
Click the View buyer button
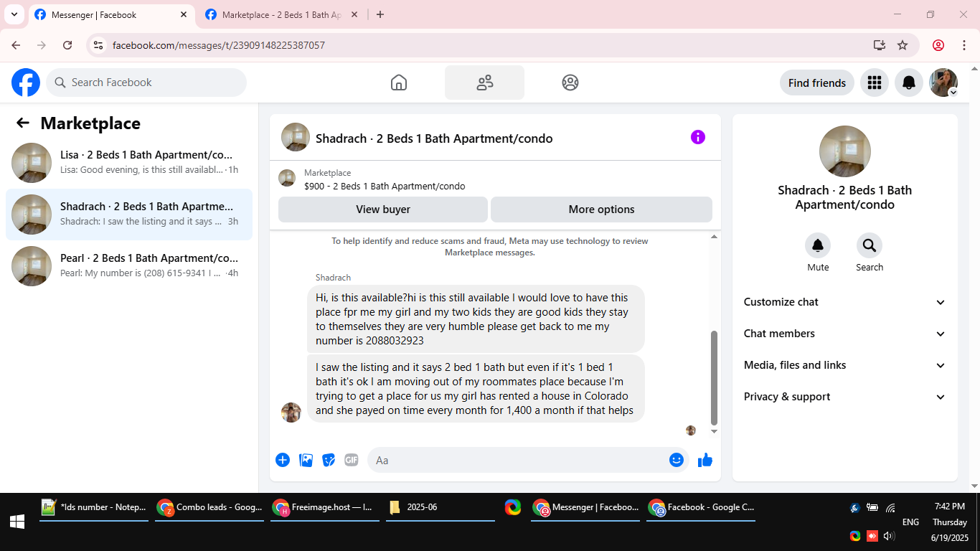pos(383,209)
